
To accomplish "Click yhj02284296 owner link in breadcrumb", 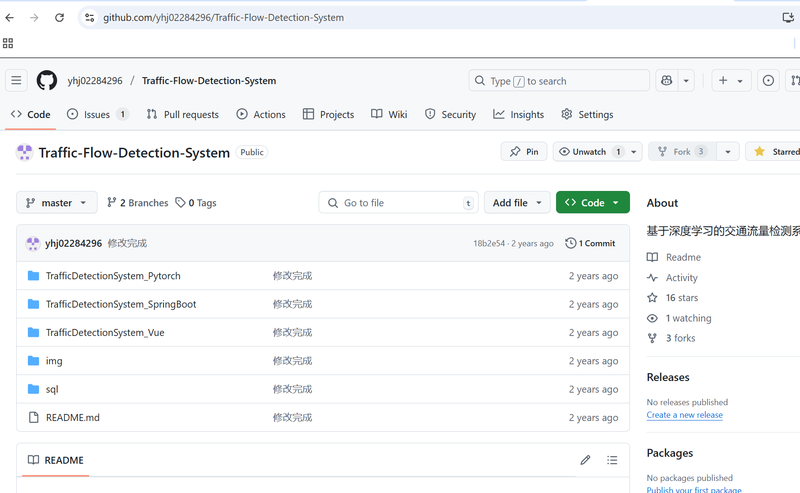I will pyautogui.click(x=95, y=81).
